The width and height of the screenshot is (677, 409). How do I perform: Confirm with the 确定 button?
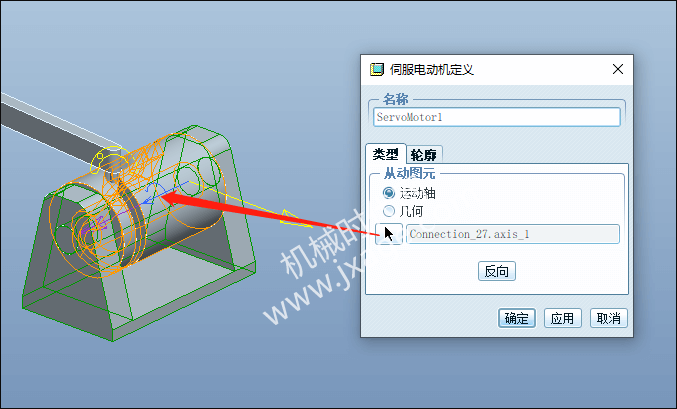coord(516,318)
